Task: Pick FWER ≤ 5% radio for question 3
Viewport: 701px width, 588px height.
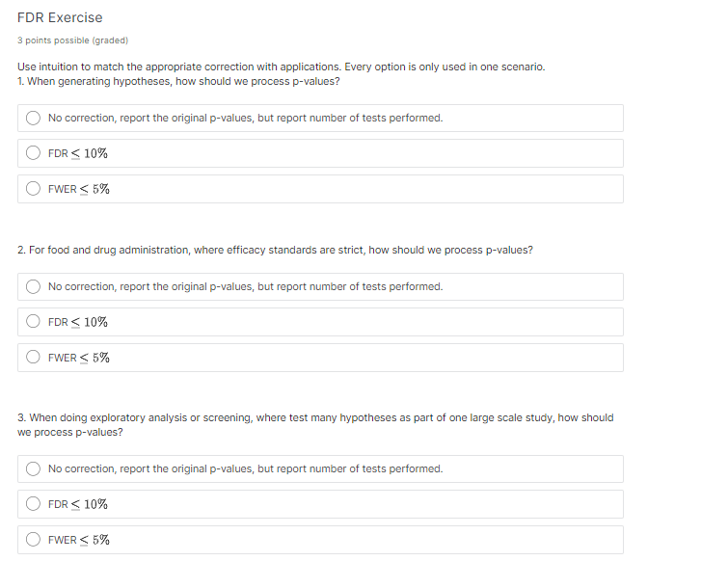Action: click(x=33, y=539)
